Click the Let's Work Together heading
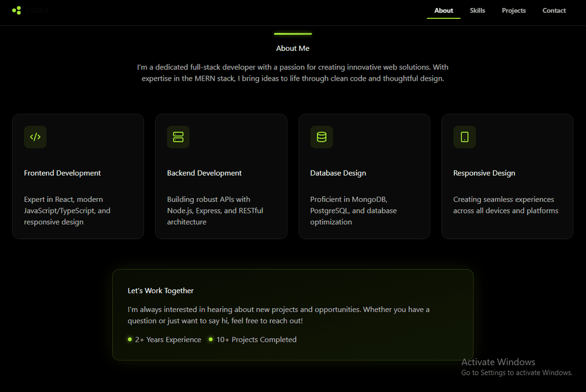This screenshot has height=392, width=586. click(161, 291)
